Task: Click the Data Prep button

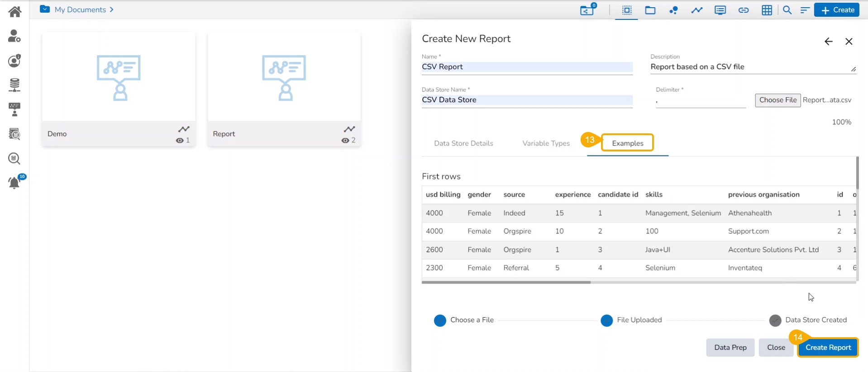Action: coord(730,348)
